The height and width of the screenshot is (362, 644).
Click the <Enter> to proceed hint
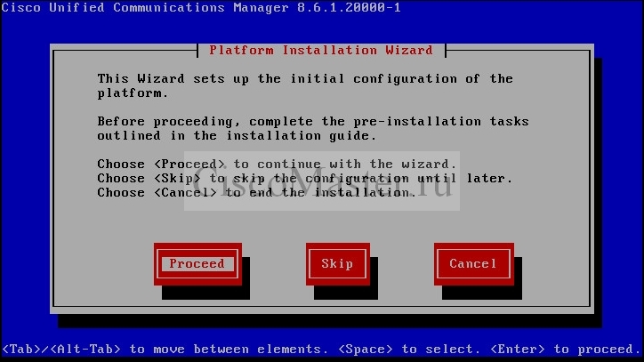click(x=563, y=350)
